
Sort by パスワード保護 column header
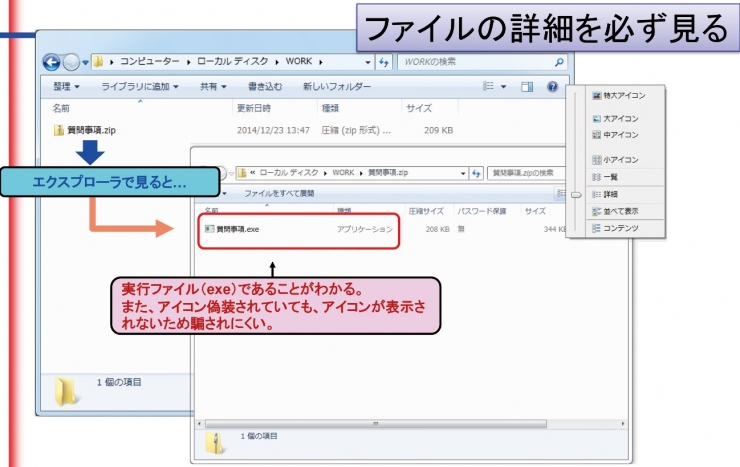482,211
